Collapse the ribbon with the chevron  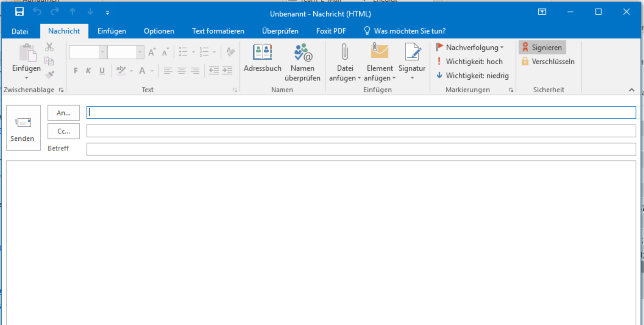click(631, 90)
